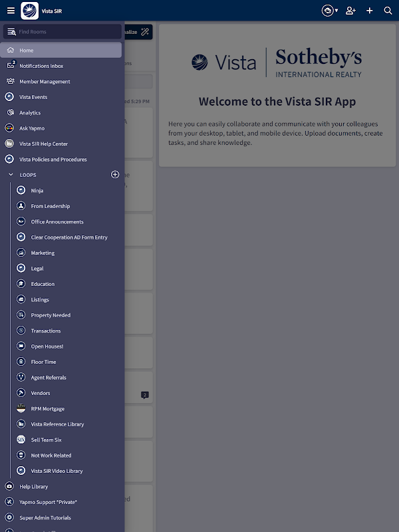Screen dimensions: 399x532
Task: Click the Sell Team Six loop icon
Action: pos(21,440)
